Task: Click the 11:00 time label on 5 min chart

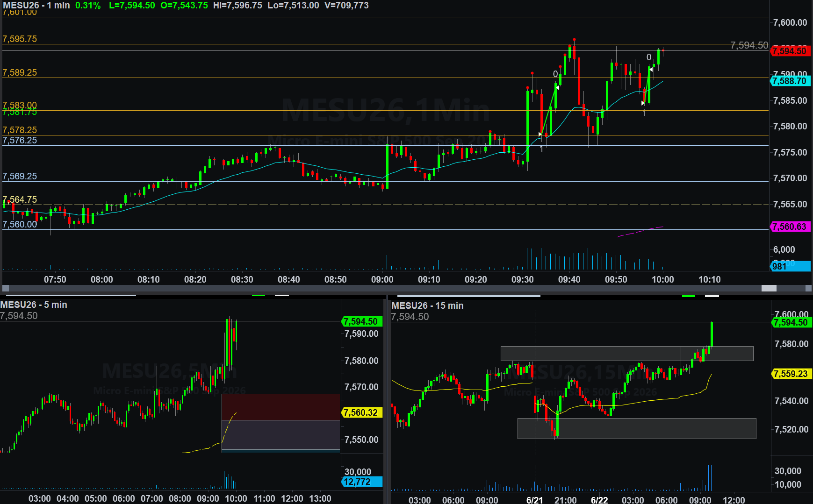Action: point(264,498)
